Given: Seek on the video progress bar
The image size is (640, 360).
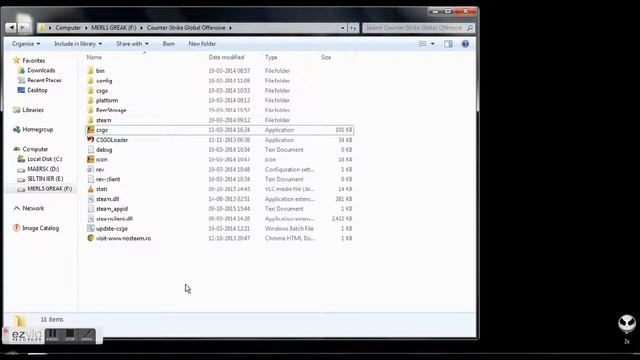Looking at the screenshot, I should [320, 353].
